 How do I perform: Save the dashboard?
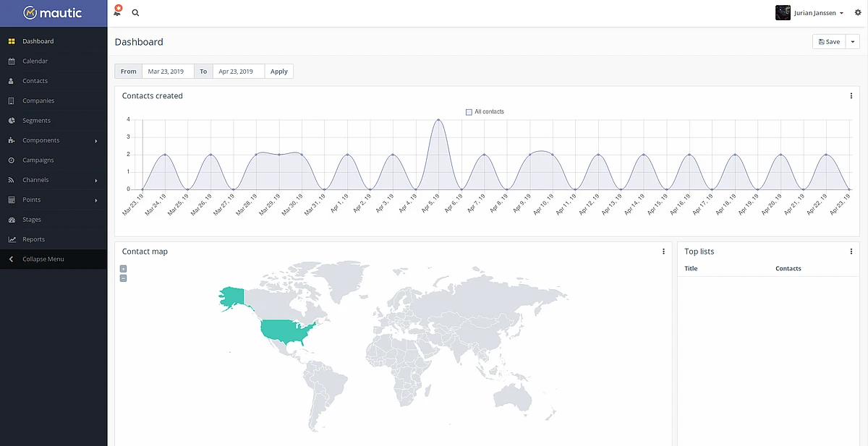829,42
